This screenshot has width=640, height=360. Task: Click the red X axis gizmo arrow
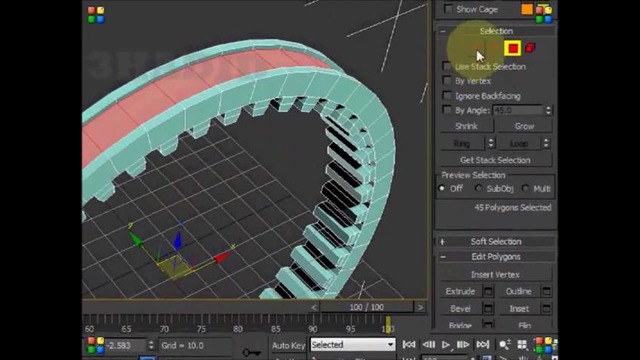(223, 257)
